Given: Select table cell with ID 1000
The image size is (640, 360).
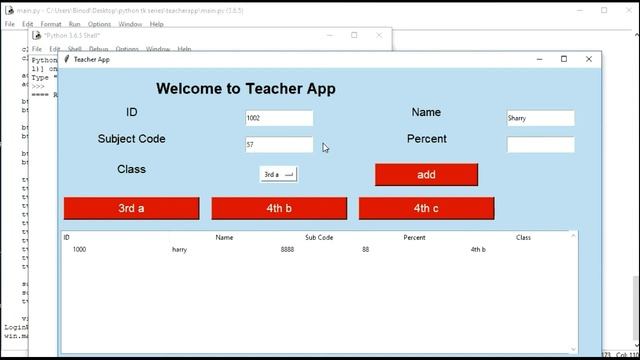Looking at the screenshot, I should click(79, 249).
